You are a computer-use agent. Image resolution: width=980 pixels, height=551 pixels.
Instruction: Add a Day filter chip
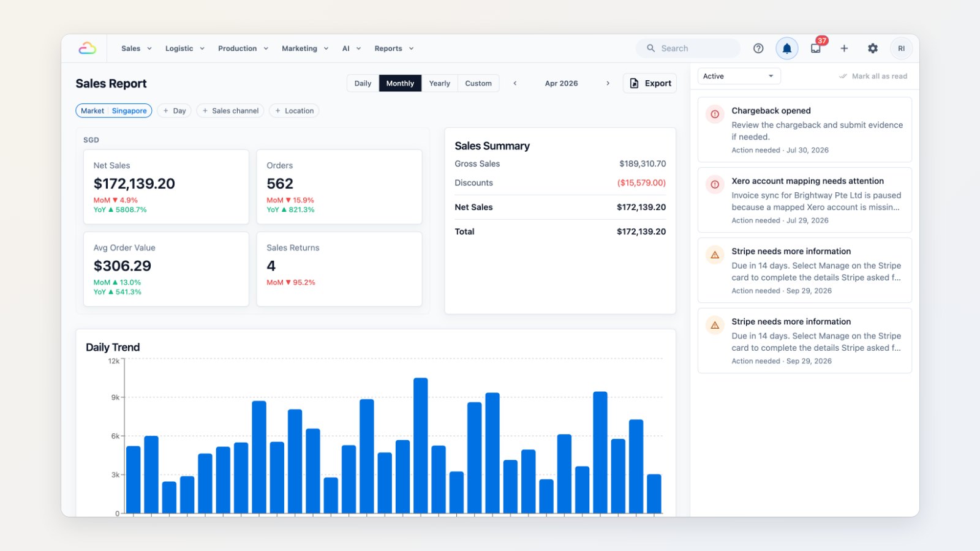point(175,111)
